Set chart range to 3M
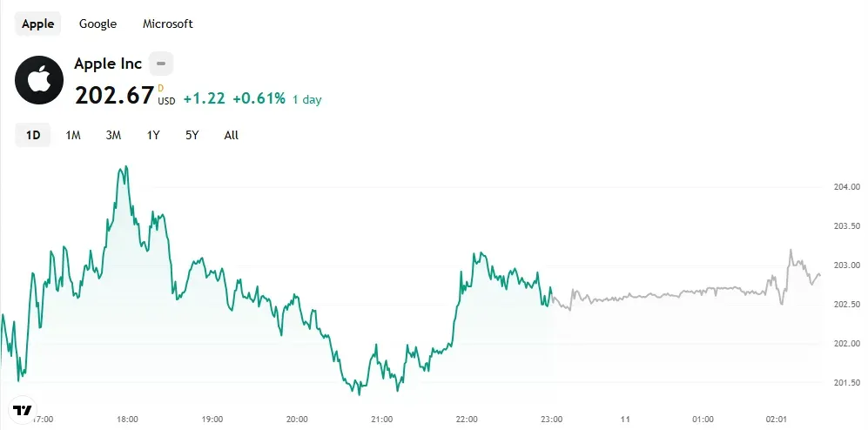Image resolution: width=868 pixels, height=430 pixels. 113,135
